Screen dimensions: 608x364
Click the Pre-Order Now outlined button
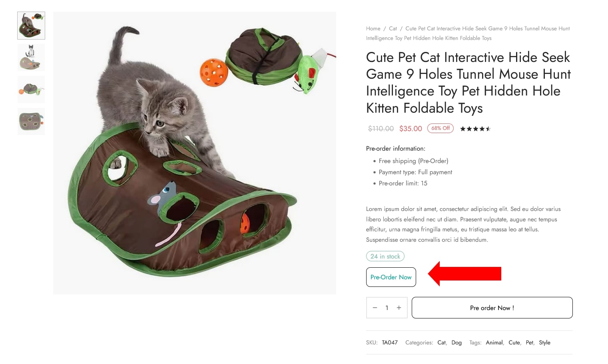point(391,277)
